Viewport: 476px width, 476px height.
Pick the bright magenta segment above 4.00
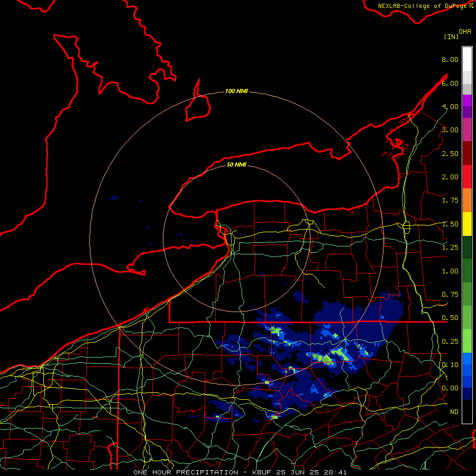(x=467, y=100)
